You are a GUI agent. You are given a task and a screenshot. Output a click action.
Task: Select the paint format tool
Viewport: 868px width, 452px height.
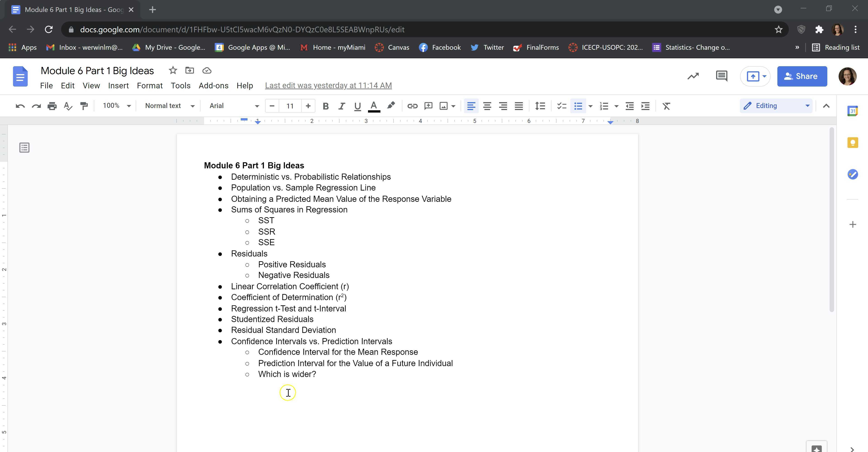tap(84, 106)
